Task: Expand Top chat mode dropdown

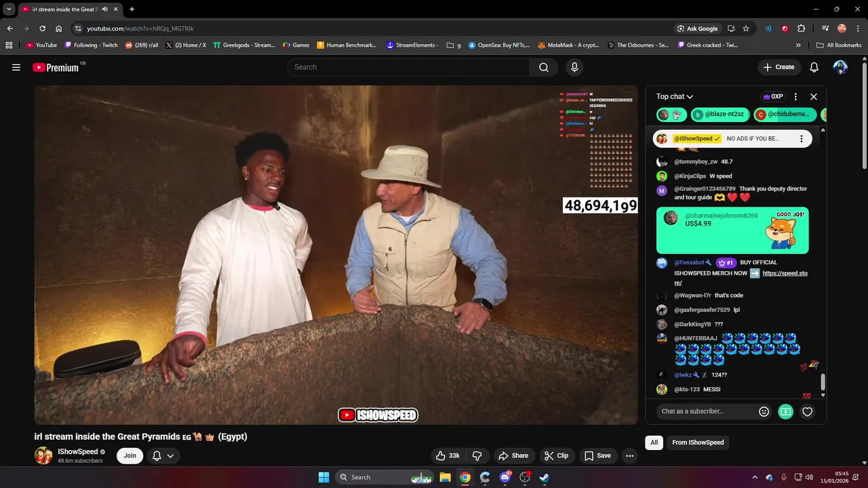Action: [x=674, y=97]
